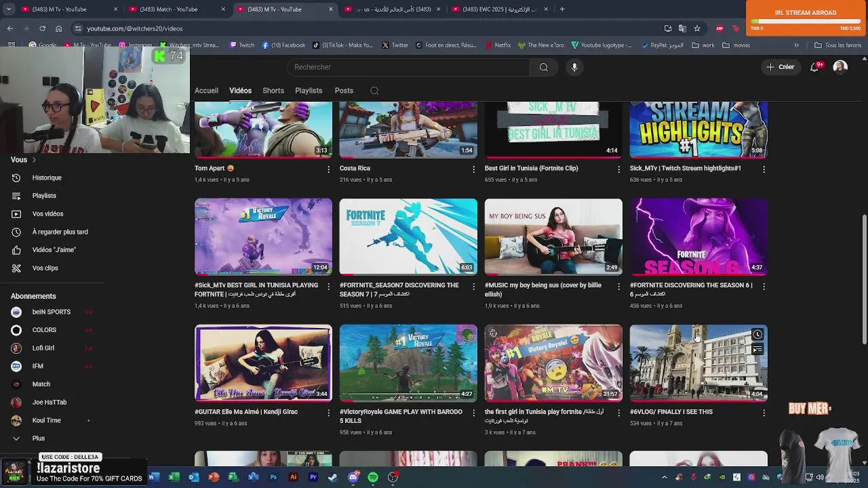Switch to the EWC 2025 browser tab
Image resolution: width=868 pixels, height=488 pixels.
(500, 9)
